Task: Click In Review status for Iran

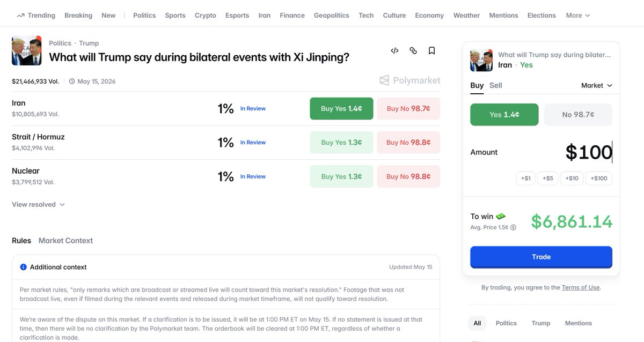Action: 253,108
